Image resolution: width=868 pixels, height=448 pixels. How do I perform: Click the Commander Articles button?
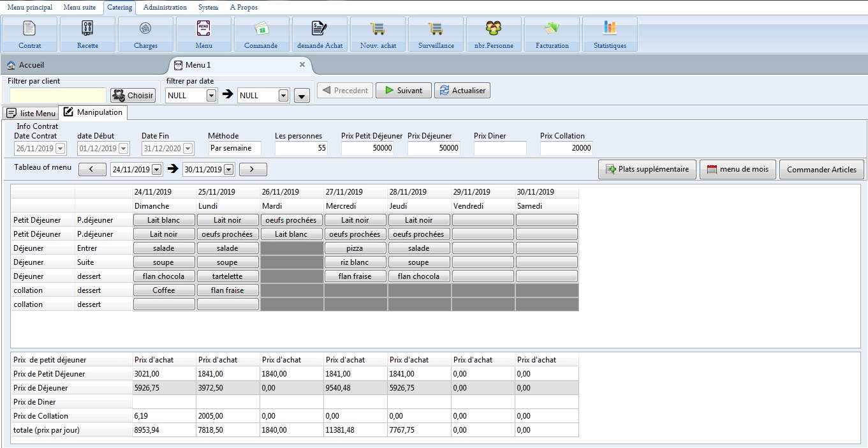[821, 170]
